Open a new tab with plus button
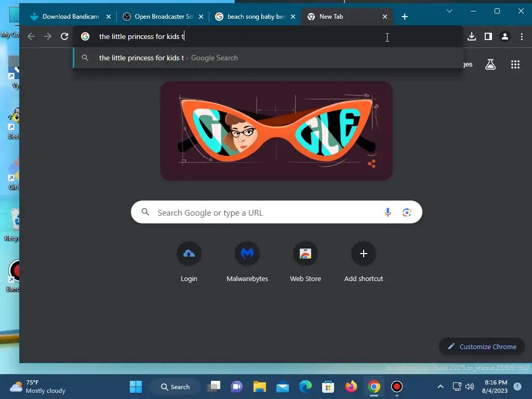532x399 pixels. (404, 17)
